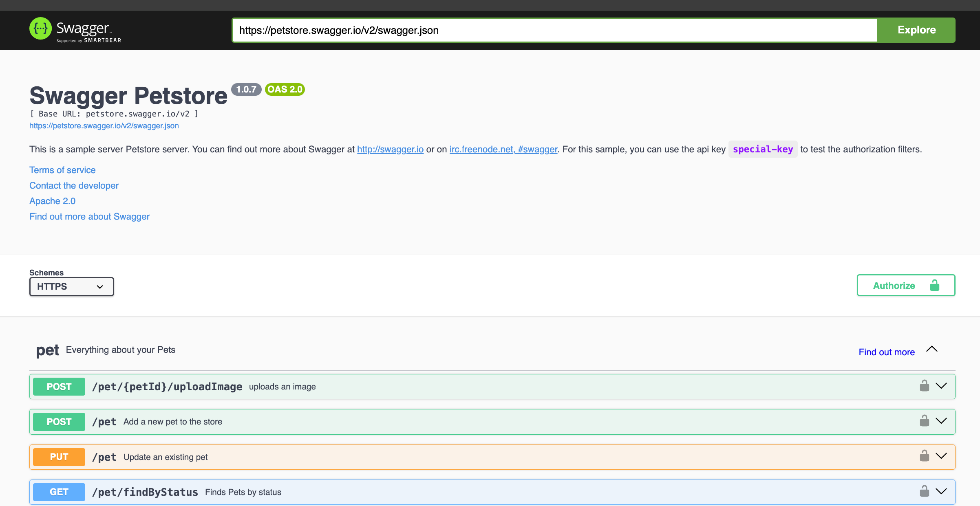Click lock icon on POST /pet row
This screenshot has width=980, height=506.
[x=924, y=421]
